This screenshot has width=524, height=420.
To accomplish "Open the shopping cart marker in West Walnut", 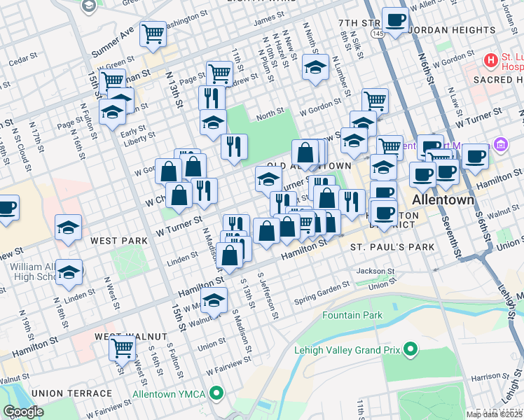I will [x=123, y=346].
